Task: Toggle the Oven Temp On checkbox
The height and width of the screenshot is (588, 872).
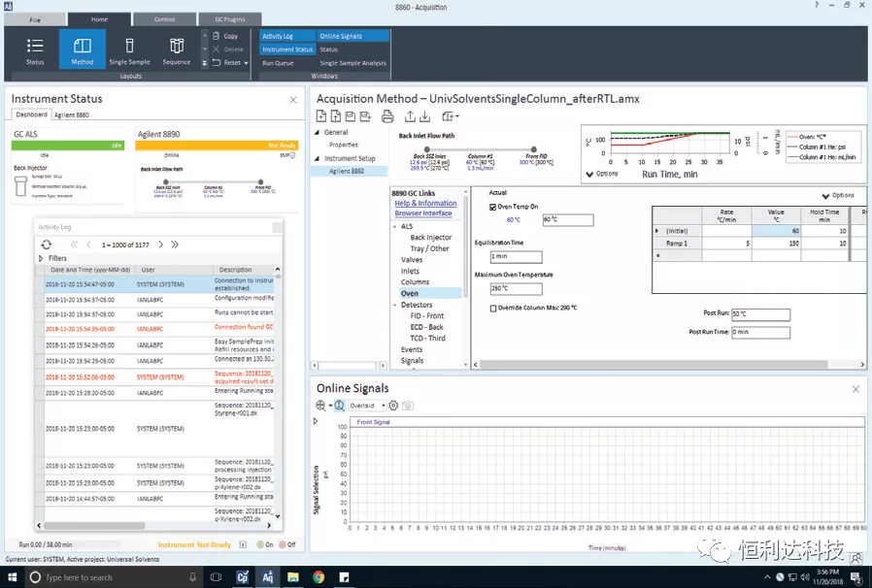Action: click(492, 207)
